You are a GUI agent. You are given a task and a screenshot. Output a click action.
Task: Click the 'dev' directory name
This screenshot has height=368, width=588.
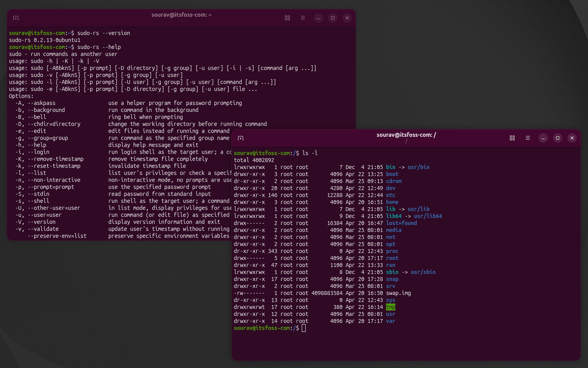pos(391,188)
